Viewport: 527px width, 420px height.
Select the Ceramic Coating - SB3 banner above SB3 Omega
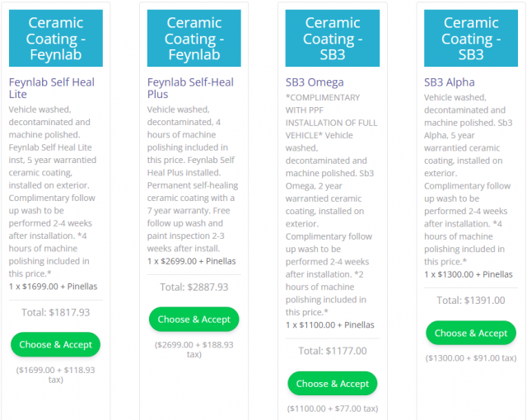click(x=333, y=39)
